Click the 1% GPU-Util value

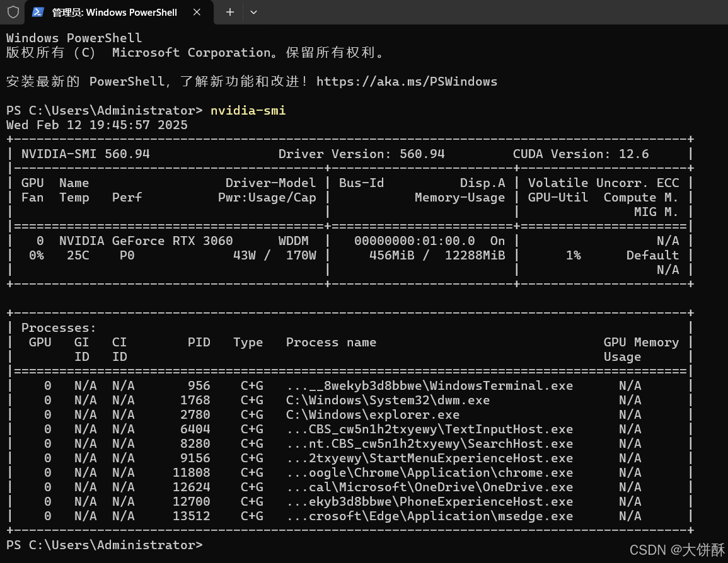click(x=574, y=256)
